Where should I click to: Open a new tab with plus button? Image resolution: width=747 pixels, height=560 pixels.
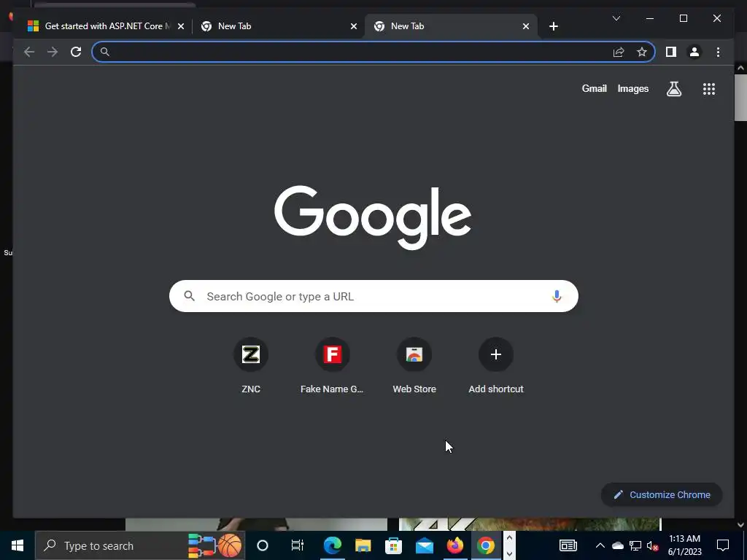pos(553,26)
